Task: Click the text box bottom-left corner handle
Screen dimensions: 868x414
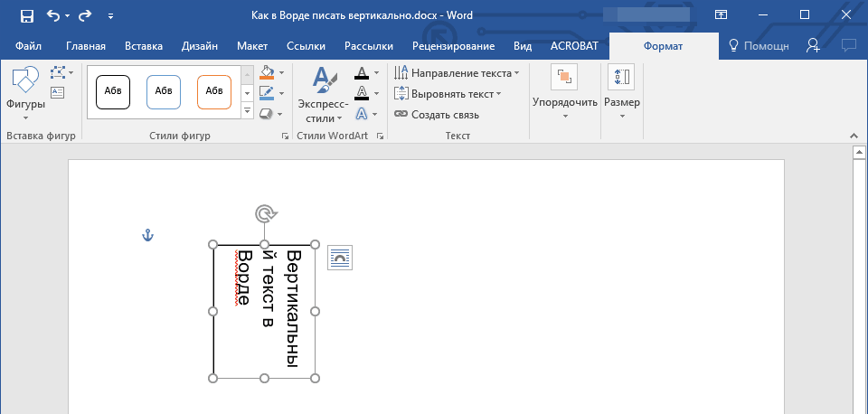Action: click(213, 378)
